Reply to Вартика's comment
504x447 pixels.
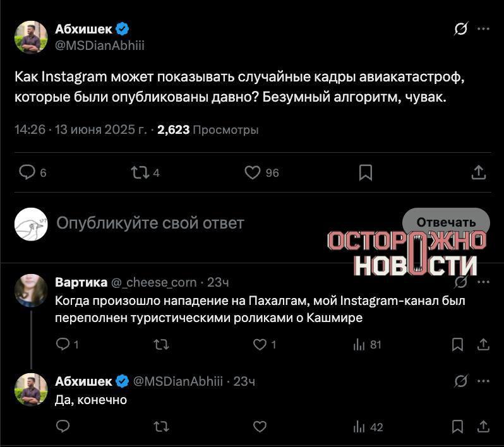(x=63, y=344)
